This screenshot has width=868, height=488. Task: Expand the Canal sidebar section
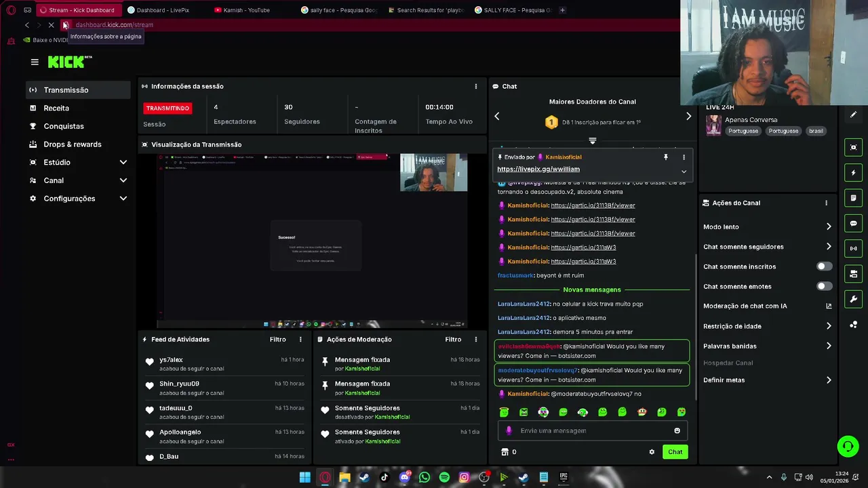123,180
